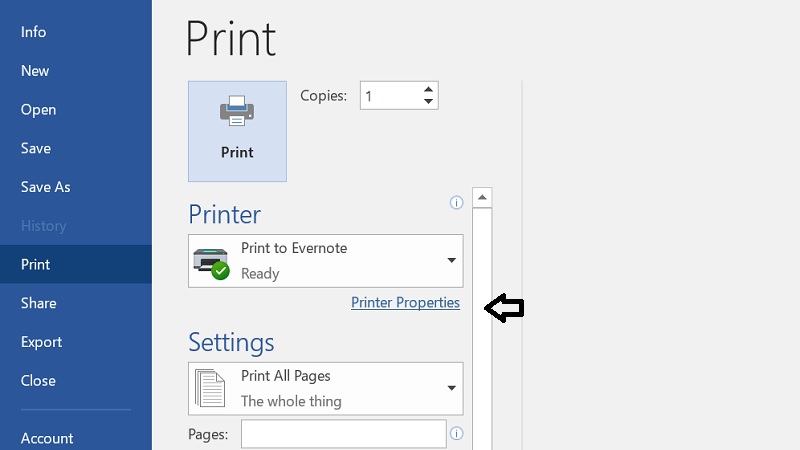Click the Copies number field
The width and height of the screenshot is (800, 450).
click(388, 96)
